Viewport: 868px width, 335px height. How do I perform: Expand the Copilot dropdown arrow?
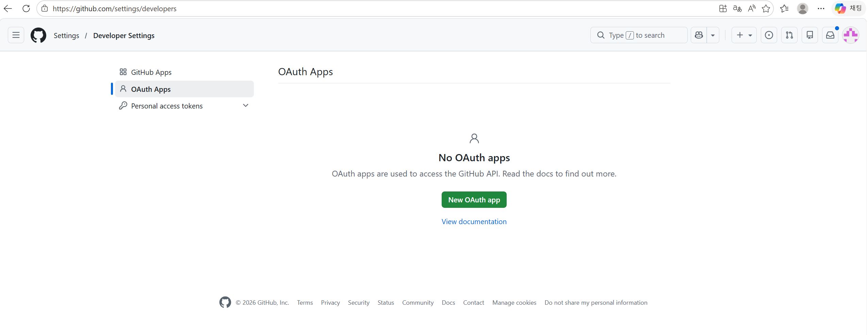click(713, 35)
